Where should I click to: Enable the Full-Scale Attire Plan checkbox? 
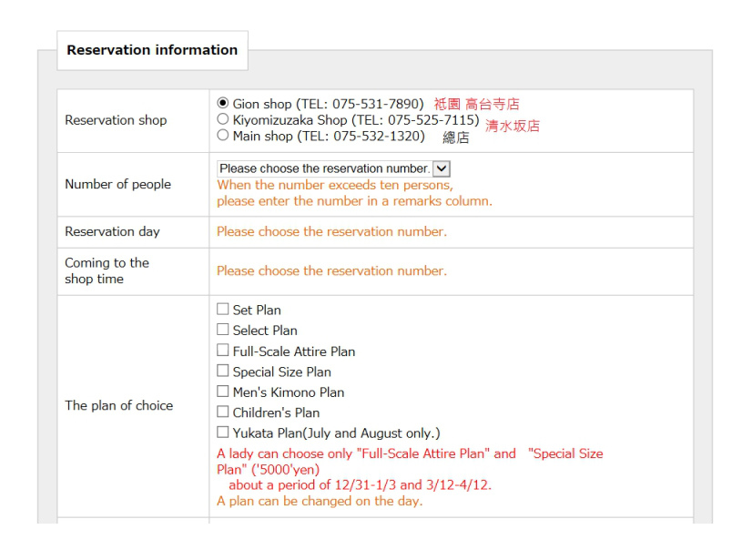pyautogui.click(x=222, y=351)
